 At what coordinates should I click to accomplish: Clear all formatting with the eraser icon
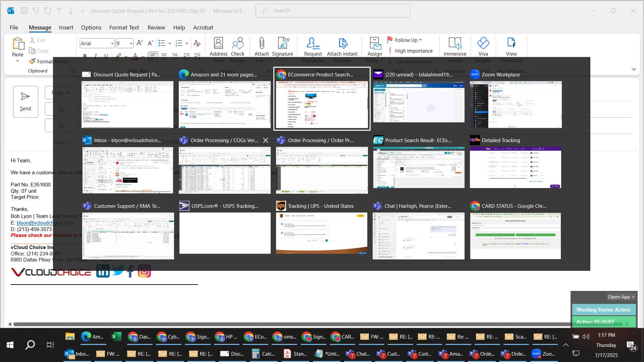click(x=197, y=43)
